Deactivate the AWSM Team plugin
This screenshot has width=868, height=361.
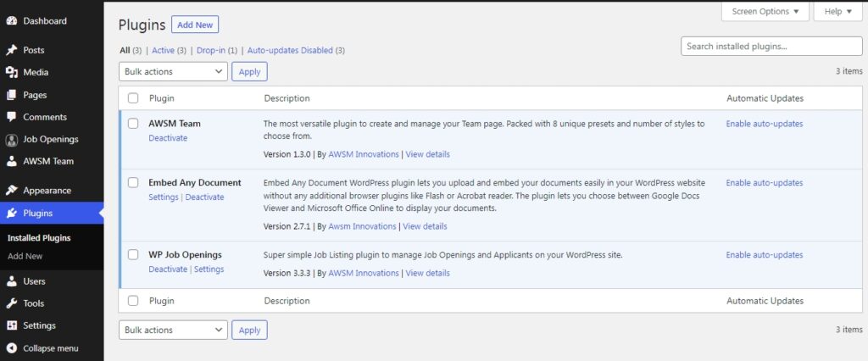(x=169, y=138)
